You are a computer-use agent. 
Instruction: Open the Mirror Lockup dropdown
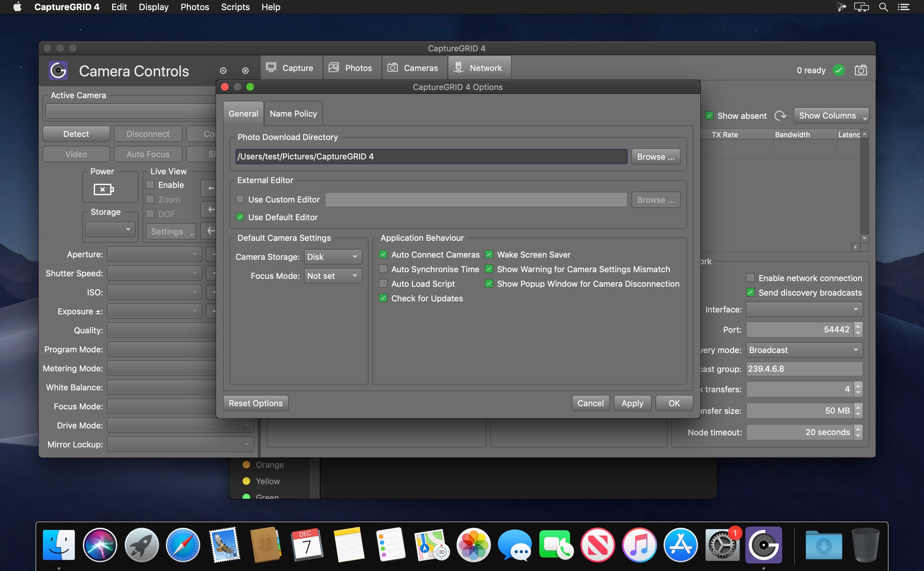coord(180,444)
